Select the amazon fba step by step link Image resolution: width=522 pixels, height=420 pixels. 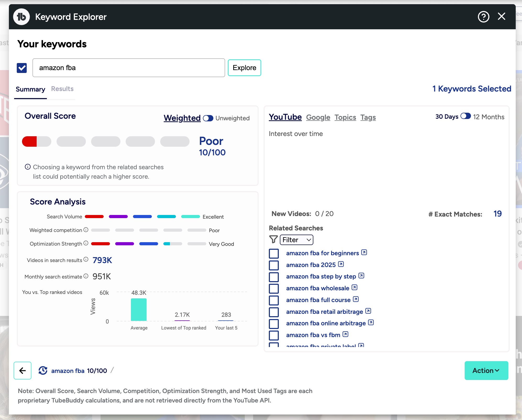tap(320, 276)
